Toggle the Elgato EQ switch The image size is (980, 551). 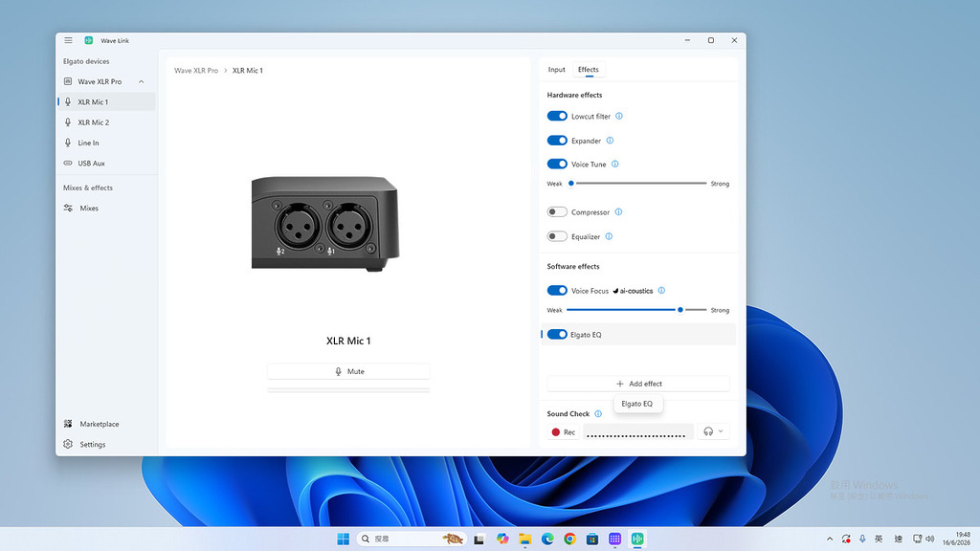click(557, 334)
